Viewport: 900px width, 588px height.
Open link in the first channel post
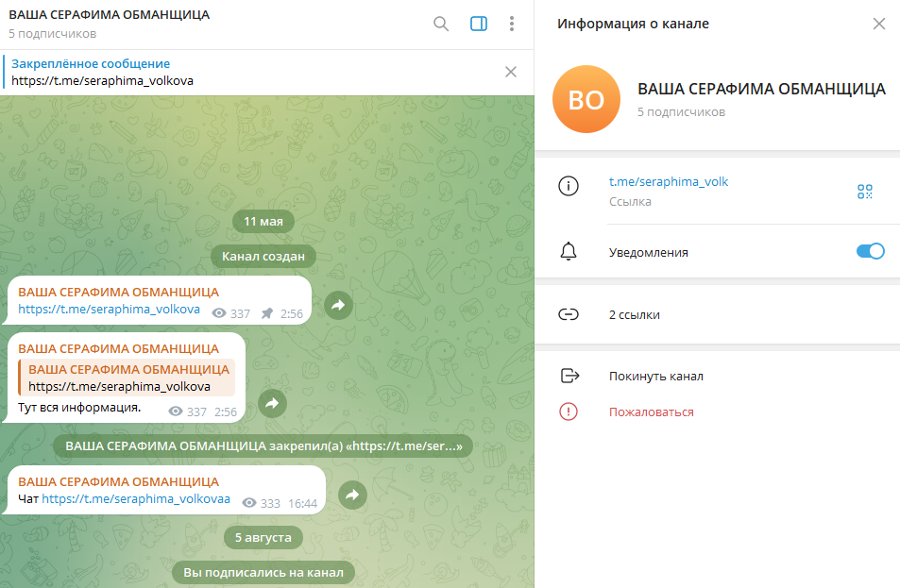109,309
